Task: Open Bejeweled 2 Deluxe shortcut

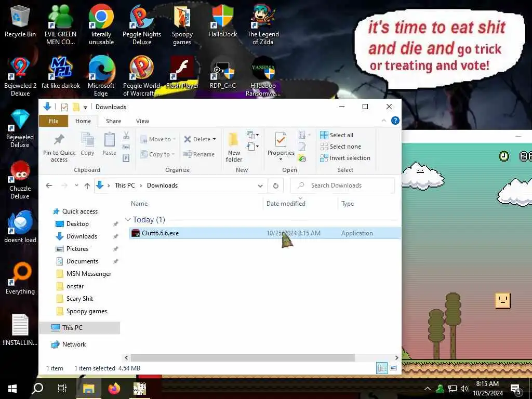Action: coord(20,76)
